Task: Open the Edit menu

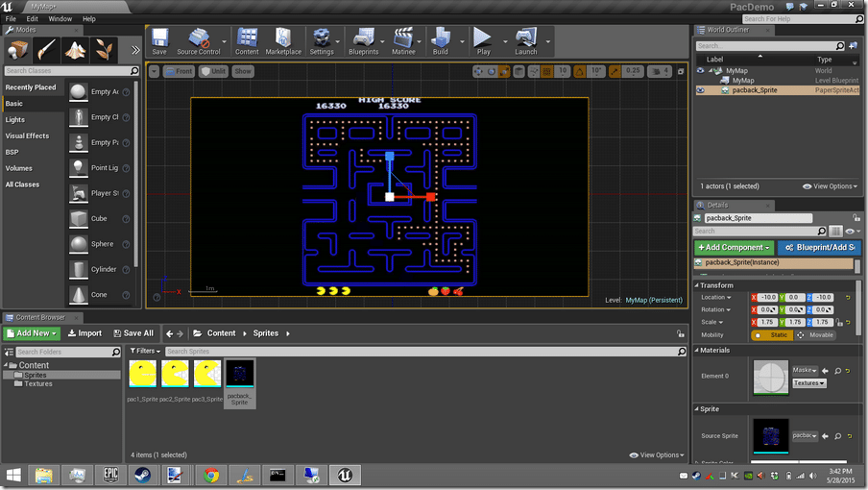Action: (32, 19)
